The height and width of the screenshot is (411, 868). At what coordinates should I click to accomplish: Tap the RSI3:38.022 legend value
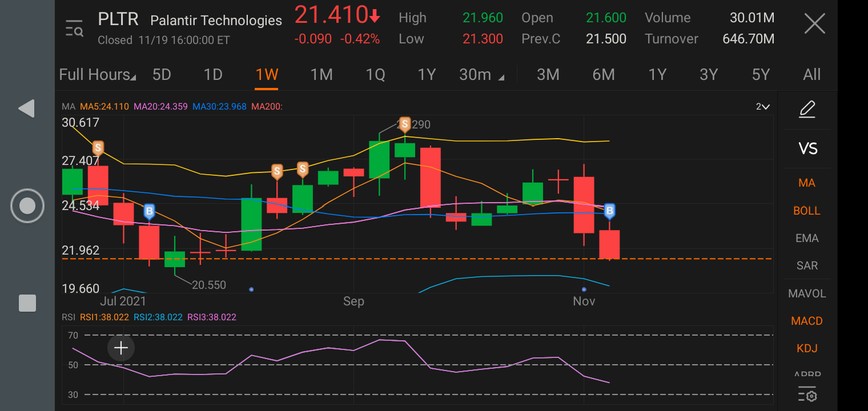pos(212,317)
